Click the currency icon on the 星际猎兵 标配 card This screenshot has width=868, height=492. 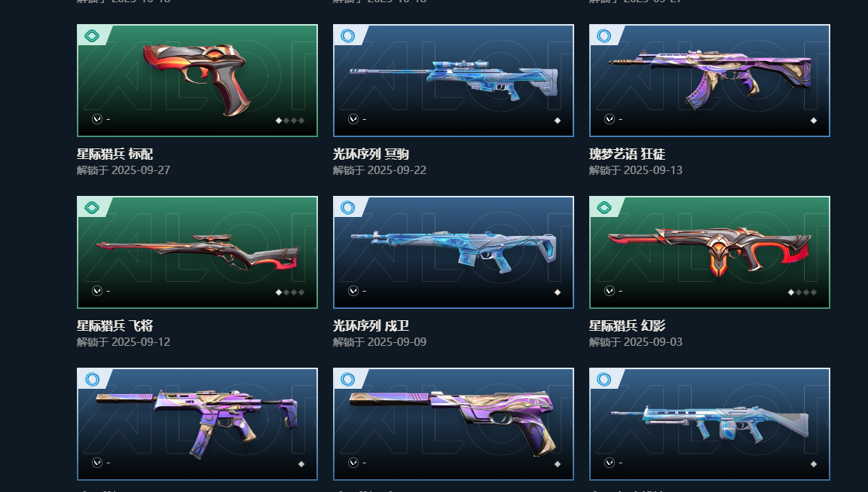(97, 119)
